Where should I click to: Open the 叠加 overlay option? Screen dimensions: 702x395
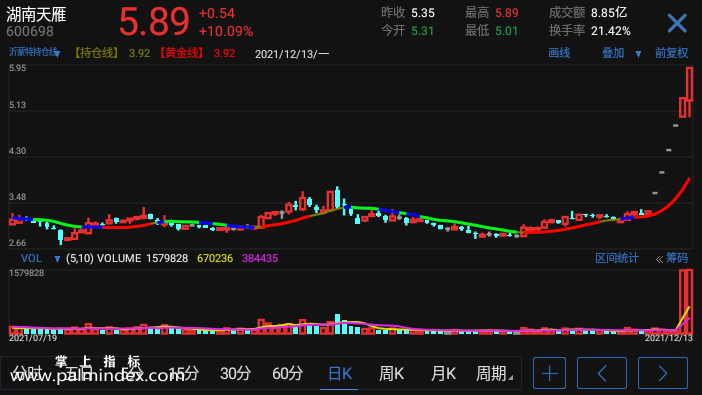613,53
